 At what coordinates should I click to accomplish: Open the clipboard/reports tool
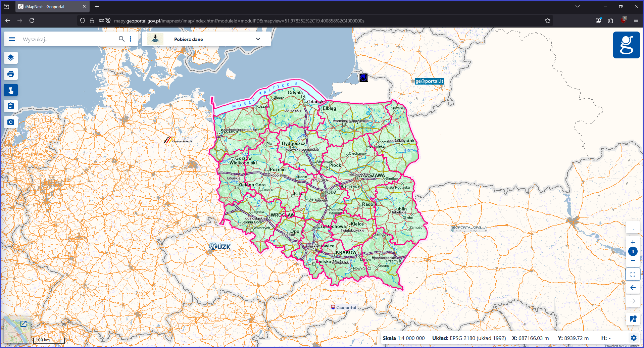pyautogui.click(x=10, y=106)
